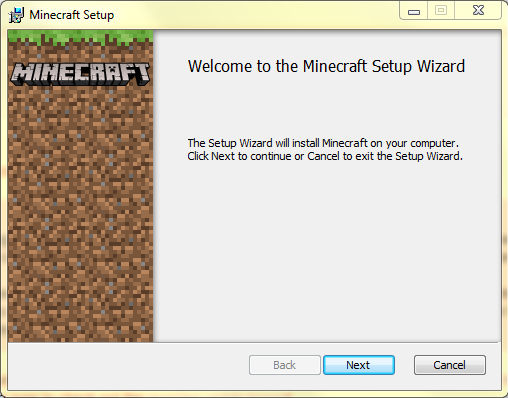The height and width of the screenshot is (398, 508).
Task: Click the disabled Back button
Action: (x=285, y=365)
